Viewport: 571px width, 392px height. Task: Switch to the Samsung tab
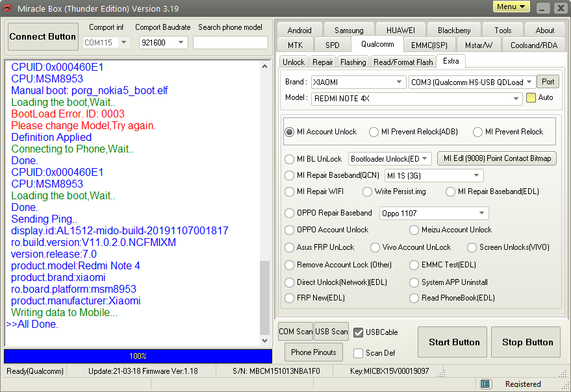(349, 30)
